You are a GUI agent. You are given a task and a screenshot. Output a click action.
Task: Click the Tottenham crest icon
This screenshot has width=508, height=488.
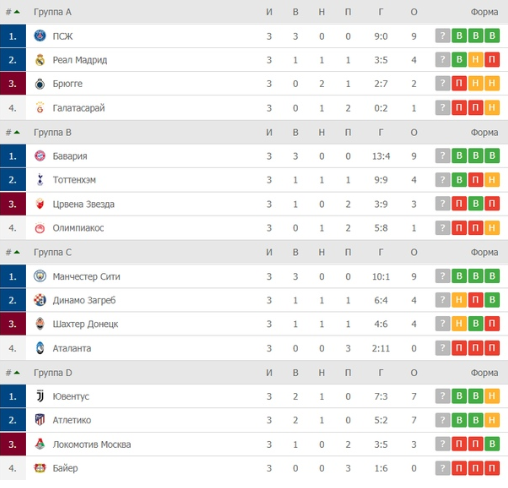[40, 180]
